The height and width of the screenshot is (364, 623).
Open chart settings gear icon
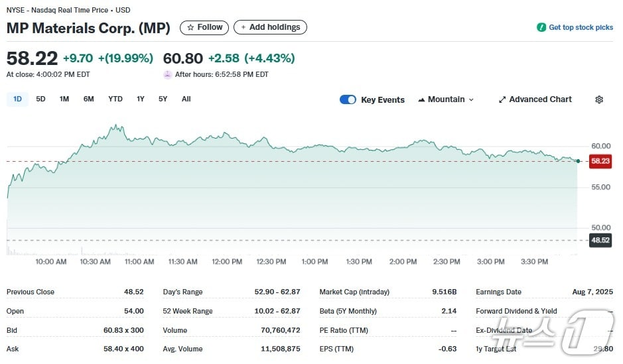pos(599,99)
